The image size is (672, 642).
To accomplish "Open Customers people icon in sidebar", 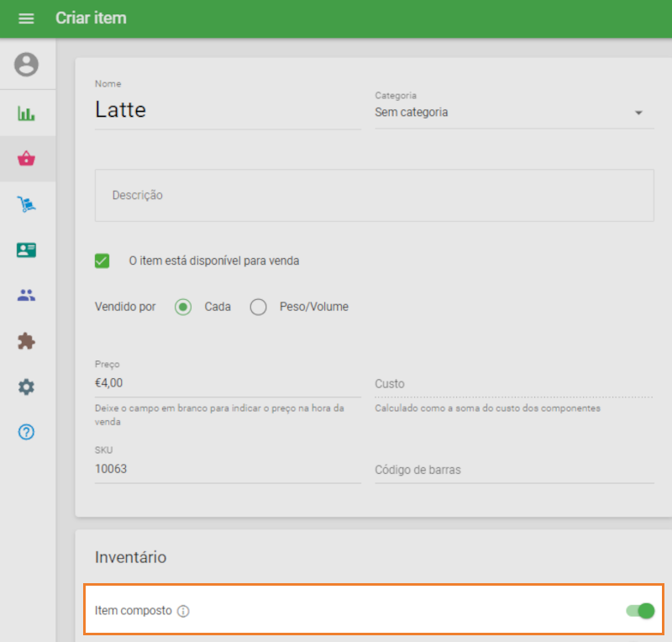I will [27, 295].
